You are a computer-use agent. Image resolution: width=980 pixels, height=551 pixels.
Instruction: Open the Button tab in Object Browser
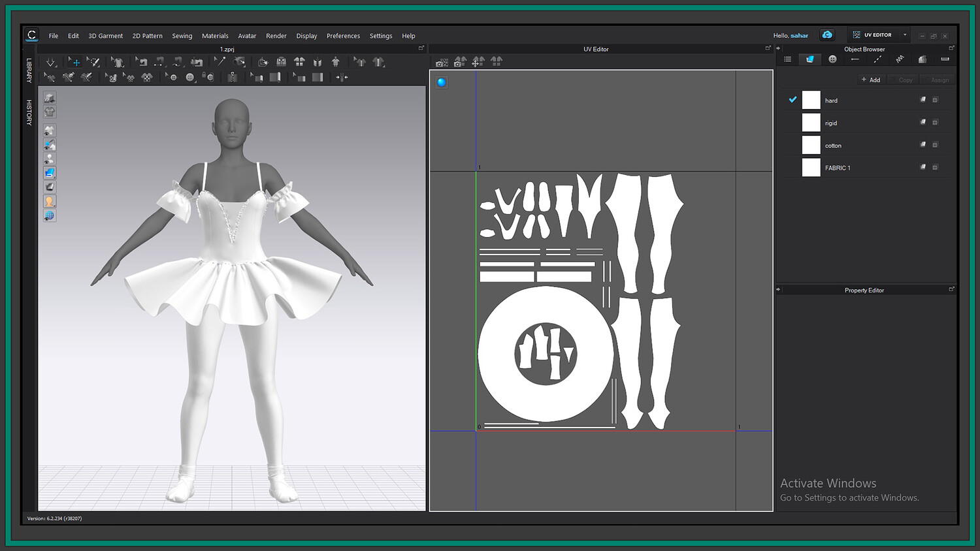832,59
